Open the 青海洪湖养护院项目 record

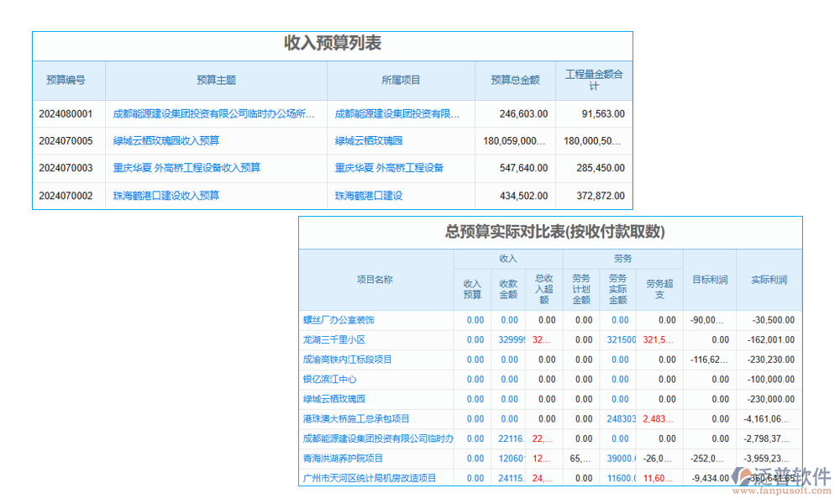[x=342, y=459]
